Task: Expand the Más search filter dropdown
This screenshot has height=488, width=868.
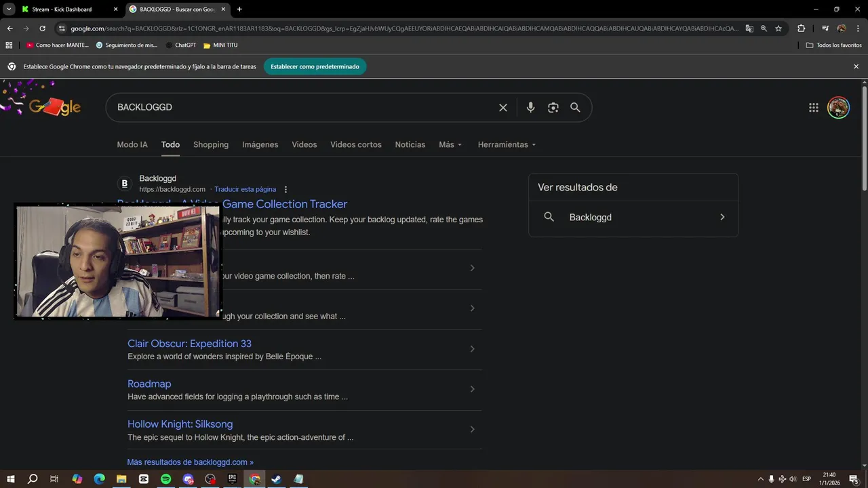Action: click(x=450, y=144)
